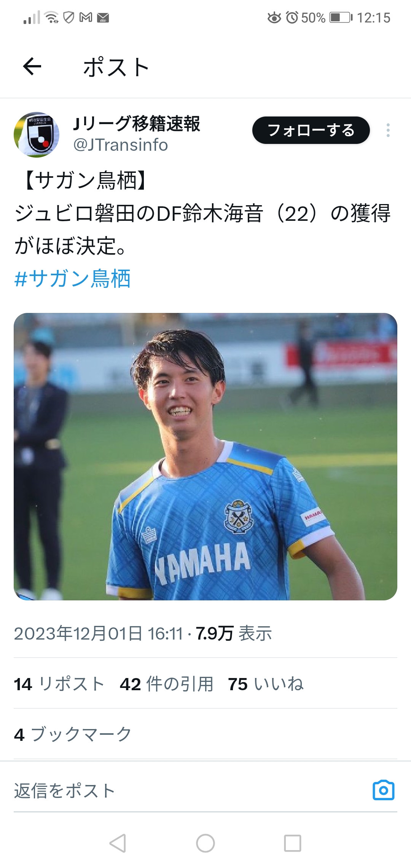The height and width of the screenshot is (868, 411).
Task: Open the player photo in the post
Action: (205, 456)
